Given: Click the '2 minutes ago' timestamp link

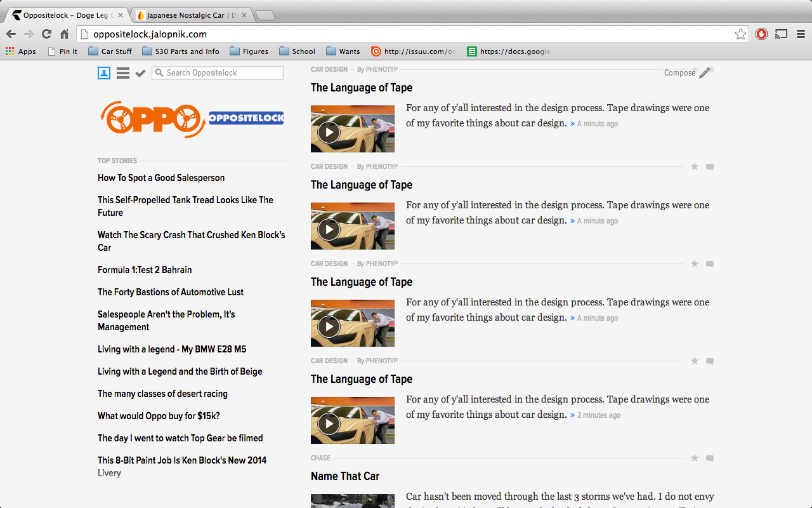Looking at the screenshot, I should [599, 415].
